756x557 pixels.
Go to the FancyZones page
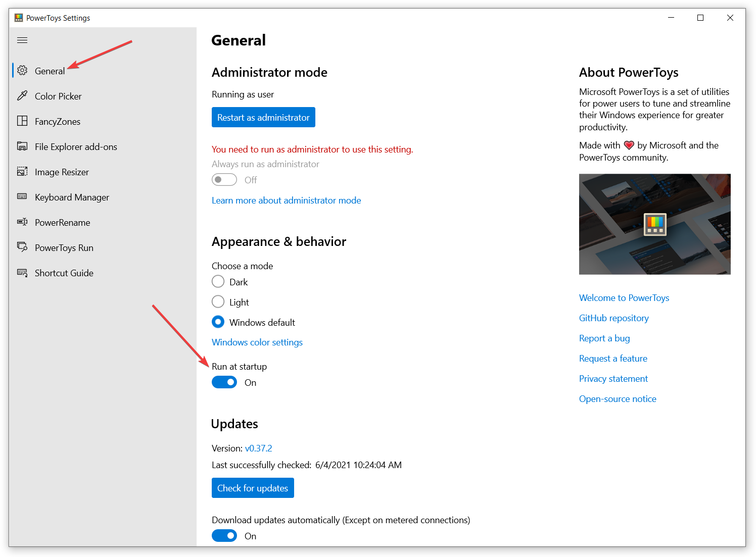click(103, 121)
